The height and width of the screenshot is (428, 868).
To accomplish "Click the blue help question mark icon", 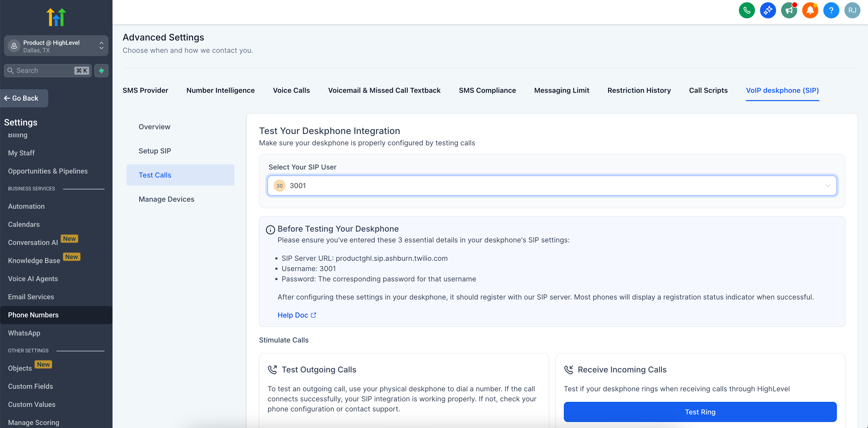I will point(831,11).
